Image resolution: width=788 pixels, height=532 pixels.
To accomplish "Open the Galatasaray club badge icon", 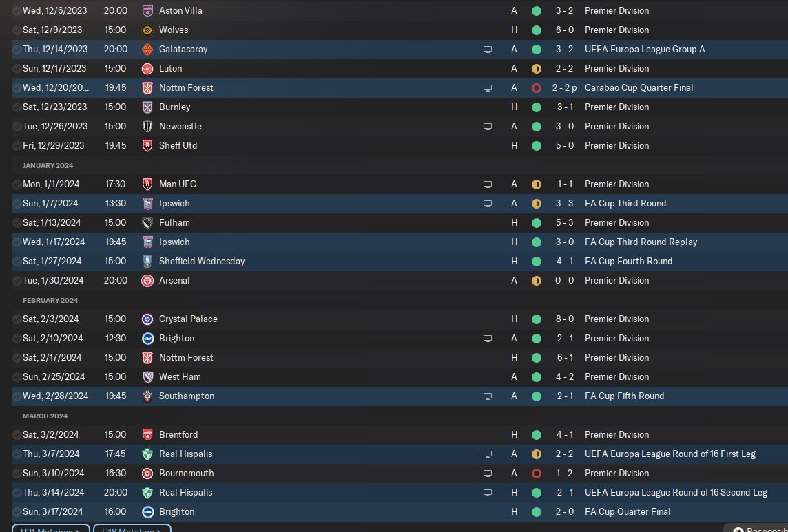I will coord(147,50).
